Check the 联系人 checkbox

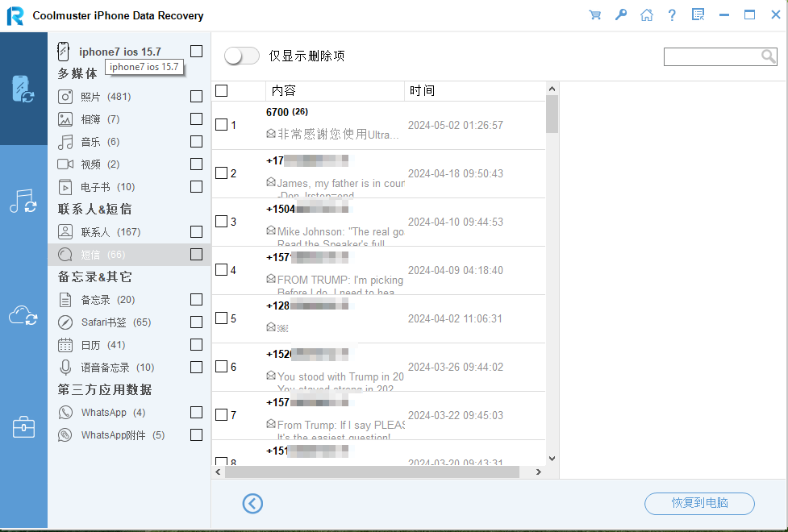197,231
